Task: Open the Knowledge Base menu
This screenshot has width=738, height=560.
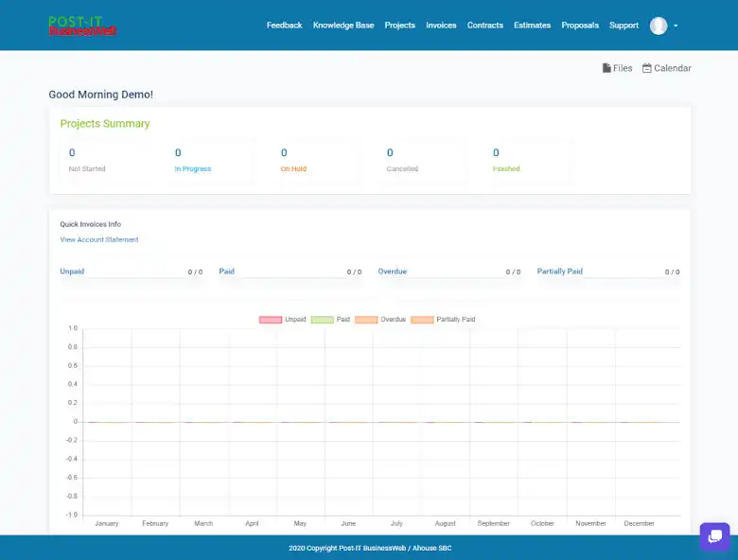Action: coord(343,26)
